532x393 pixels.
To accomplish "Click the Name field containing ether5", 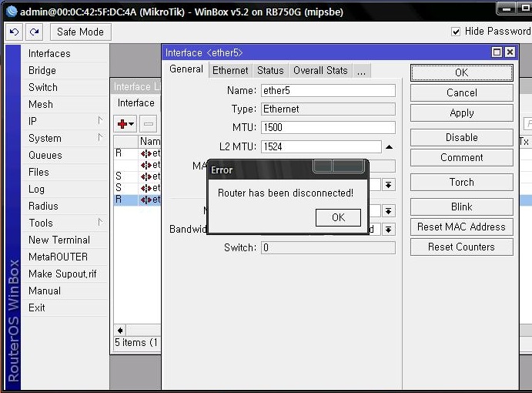I will [x=328, y=91].
